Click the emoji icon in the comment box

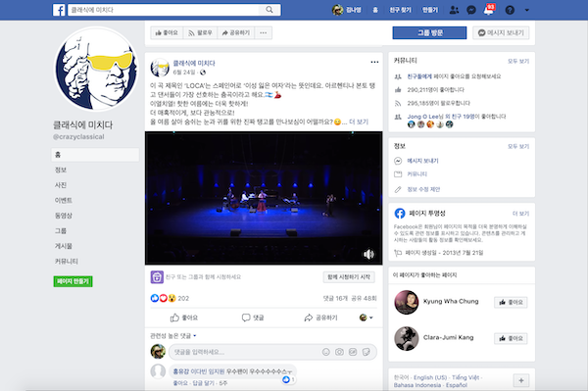pos(326,352)
